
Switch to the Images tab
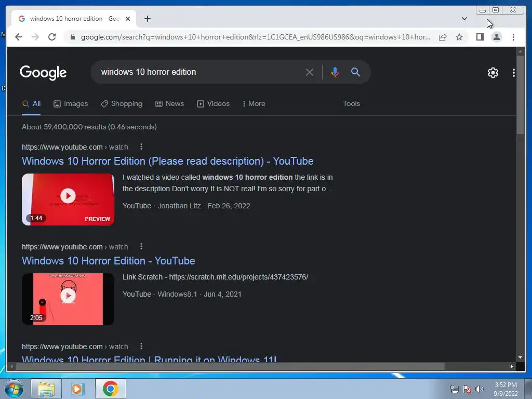click(71, 104)
